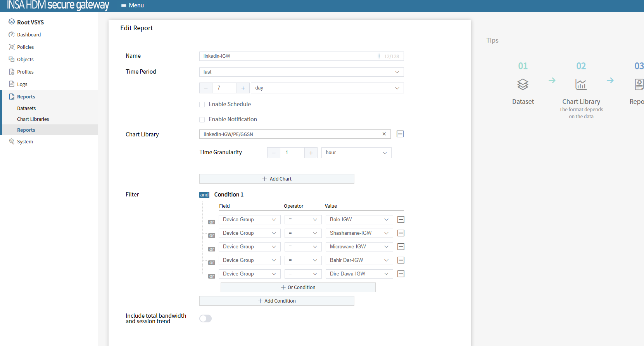Expand the Time Granularity hour dropdown
644x346 pixels.
pos(356,153)
